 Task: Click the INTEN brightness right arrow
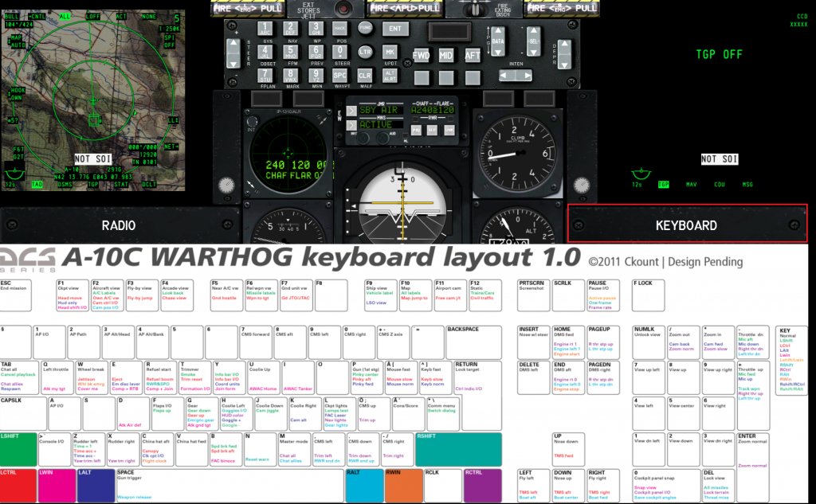[x=527, y=75]
